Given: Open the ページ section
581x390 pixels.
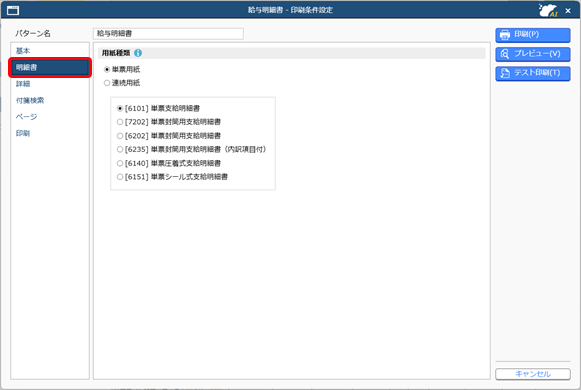Looking at the screenshot, I should point(50,117).
